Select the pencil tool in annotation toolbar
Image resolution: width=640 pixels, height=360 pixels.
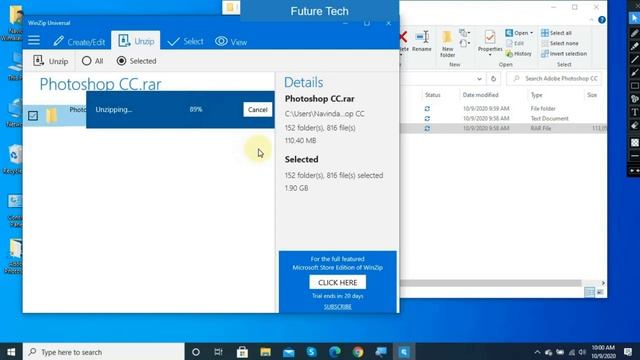point(634,33)
